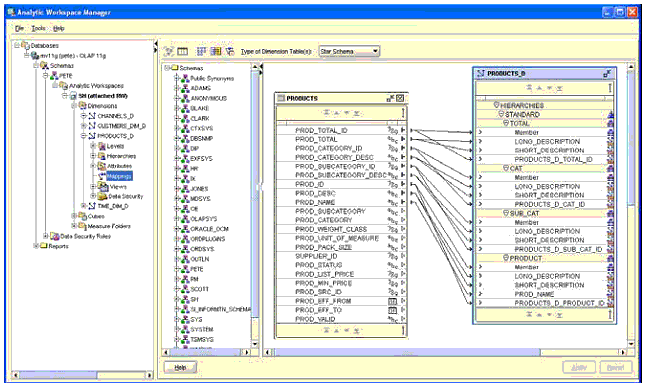Image resolution: width=647 pixels, height=384 pixels.
Task: Expand the HR schema node
Action: [177, 168]
